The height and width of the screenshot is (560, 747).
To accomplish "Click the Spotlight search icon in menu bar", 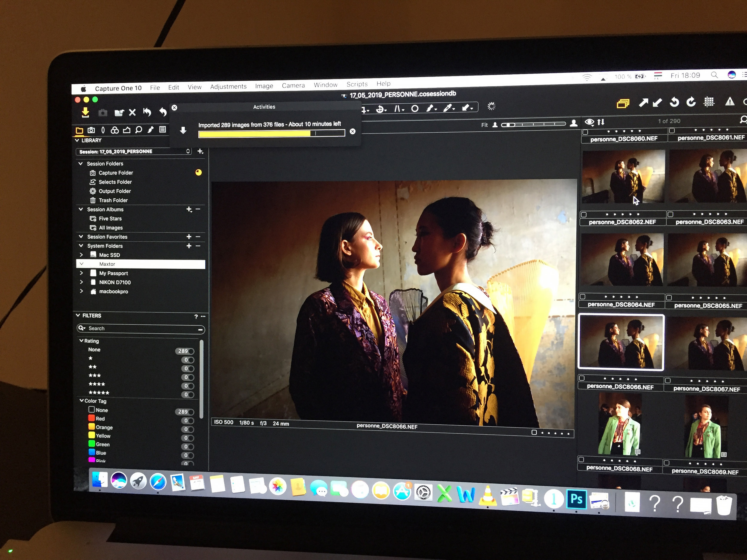I will (x=714, y=75).
